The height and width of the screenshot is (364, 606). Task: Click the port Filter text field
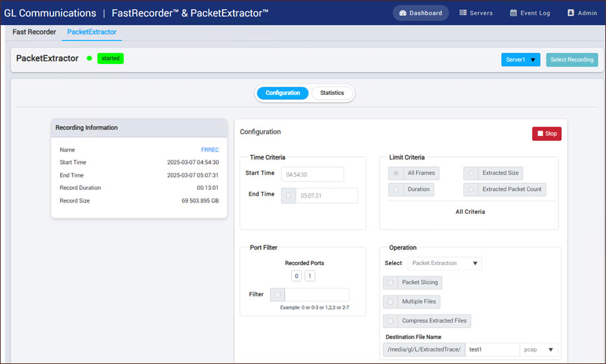(317, 295)
